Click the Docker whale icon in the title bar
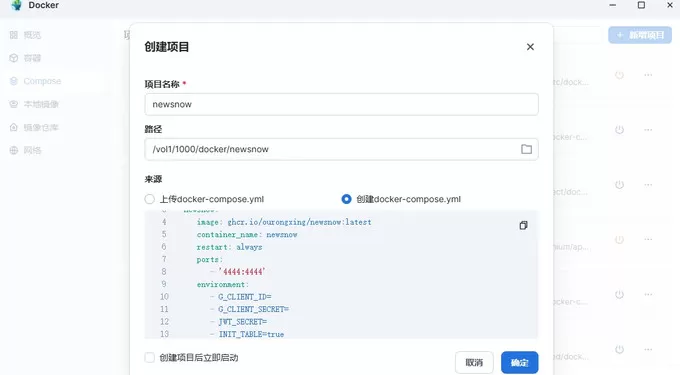This screenshot has width=680, height=375. coord(16,5)
